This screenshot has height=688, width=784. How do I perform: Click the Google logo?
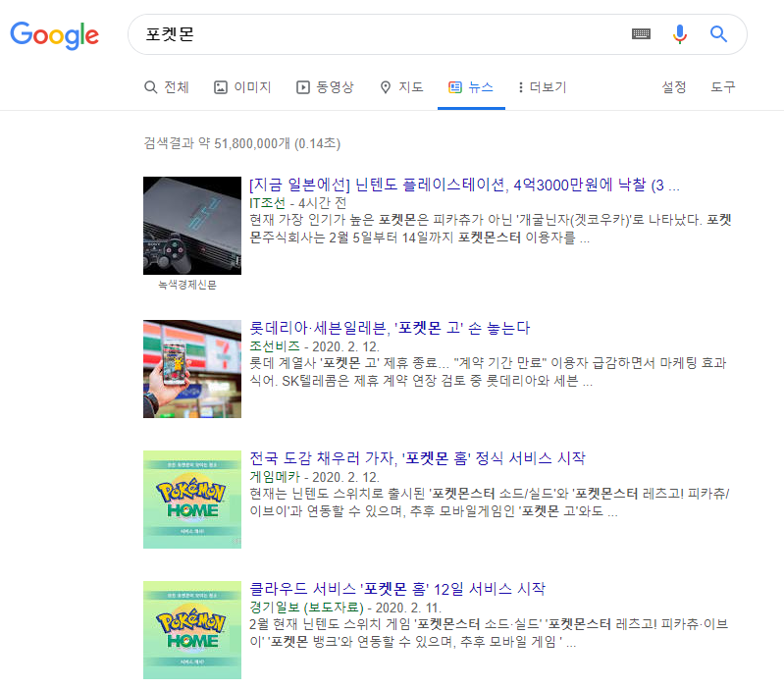pos(55,35)
